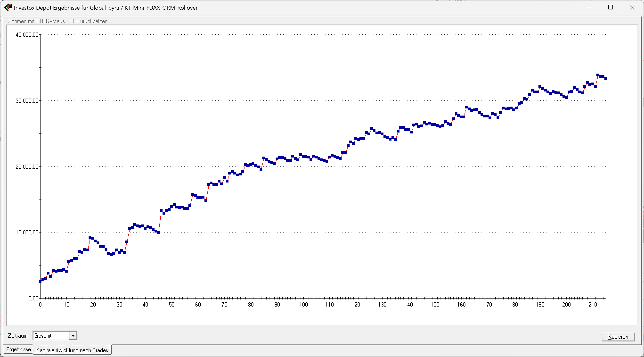Minimize the Investox Depot Ergebnisse window
The width and height of the screenshot is (644, 357).
(589, 7)
